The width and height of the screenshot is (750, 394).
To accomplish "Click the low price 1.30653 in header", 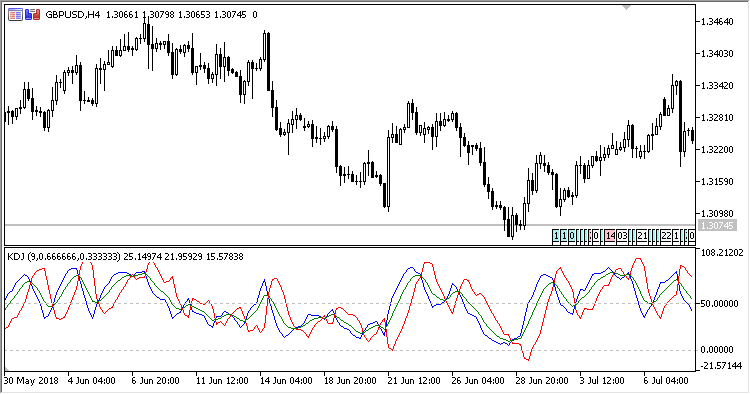I will tap(195, 15).
